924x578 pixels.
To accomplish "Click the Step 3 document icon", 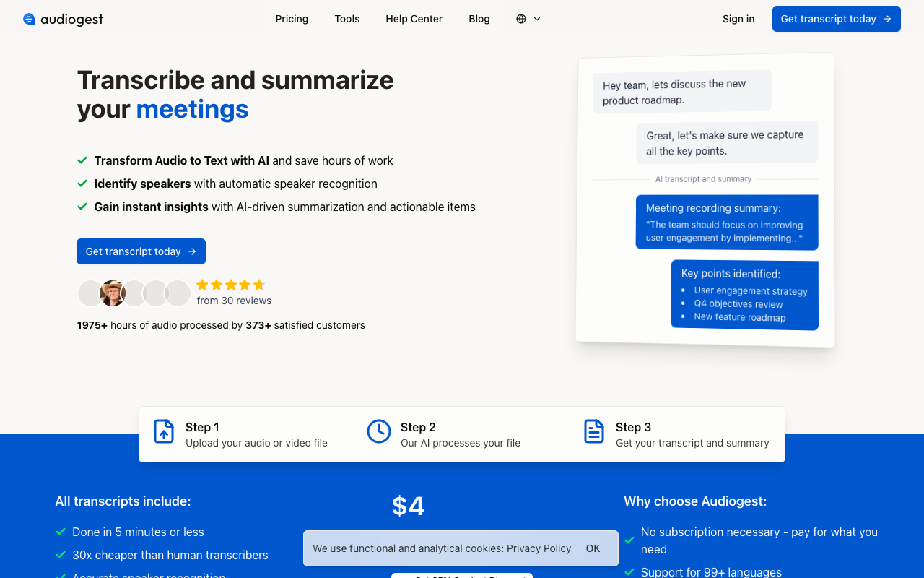I will coord(594,431).
